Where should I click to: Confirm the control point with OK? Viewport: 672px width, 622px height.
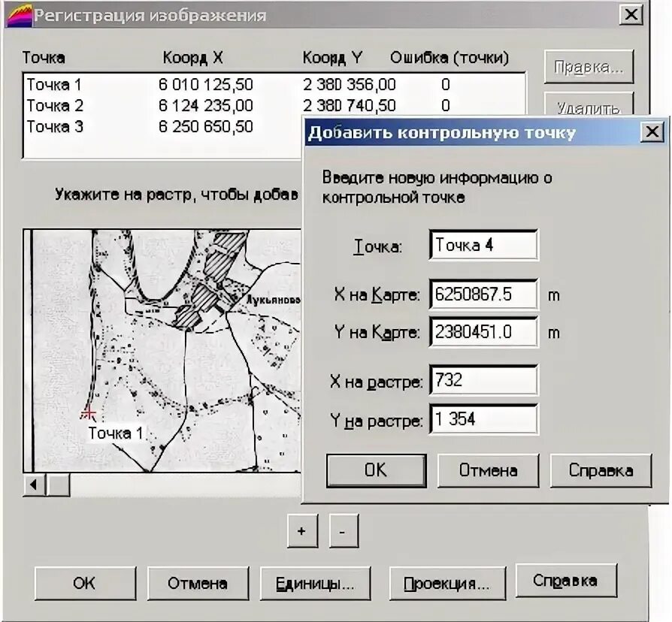click(x=377, y=471)
